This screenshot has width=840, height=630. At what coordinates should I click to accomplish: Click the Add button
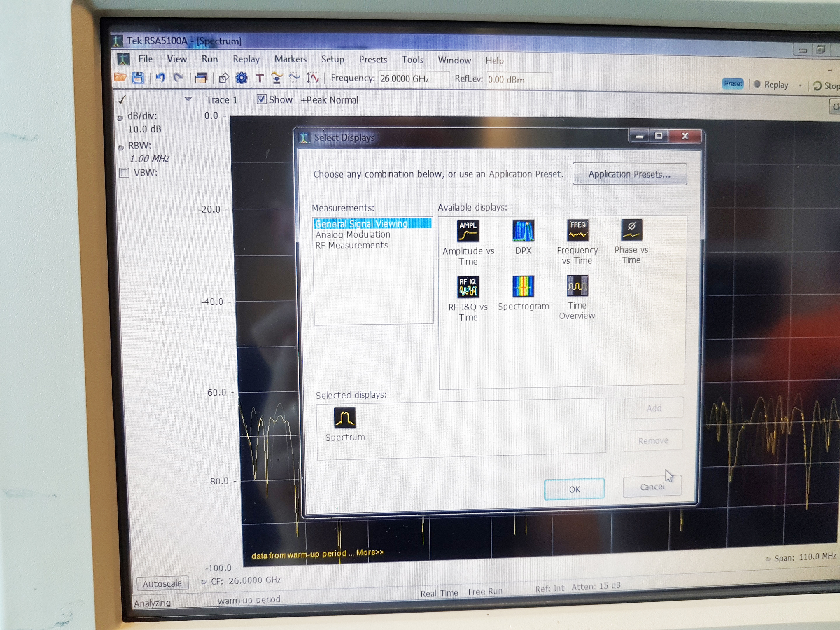pos(654,408)
